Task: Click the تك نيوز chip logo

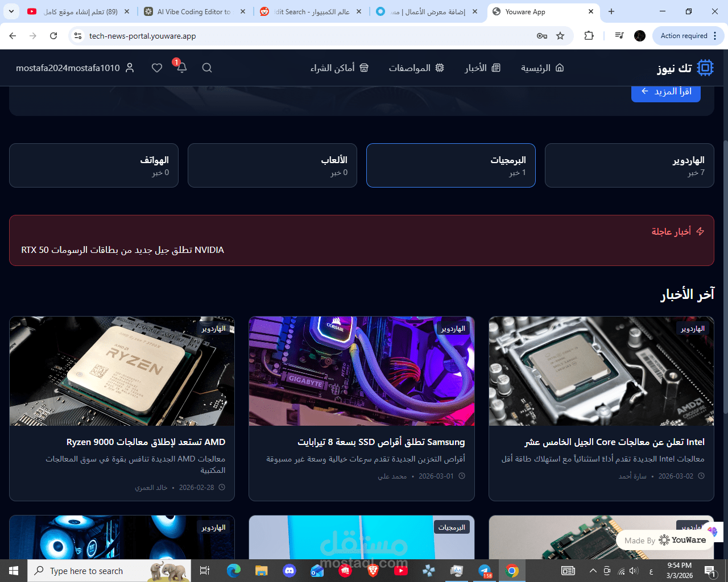Action: [x=685, y=68]
